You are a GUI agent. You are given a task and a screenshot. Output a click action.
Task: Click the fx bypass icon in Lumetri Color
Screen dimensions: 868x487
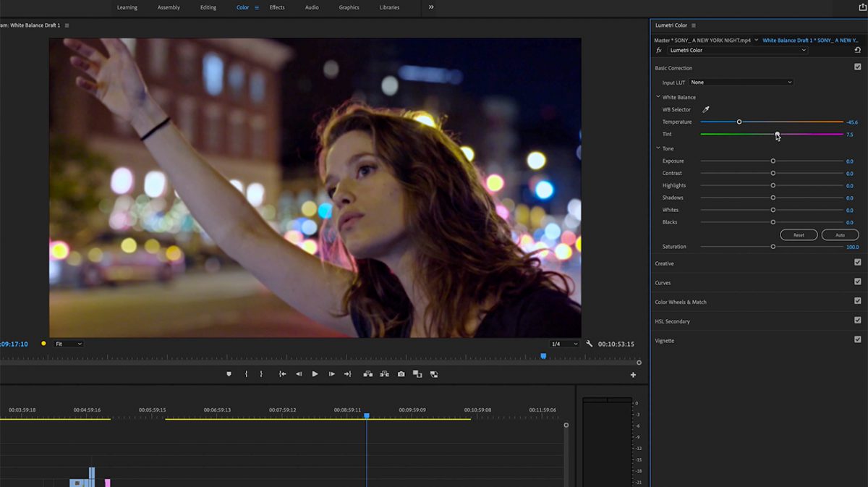pos(658,50)
